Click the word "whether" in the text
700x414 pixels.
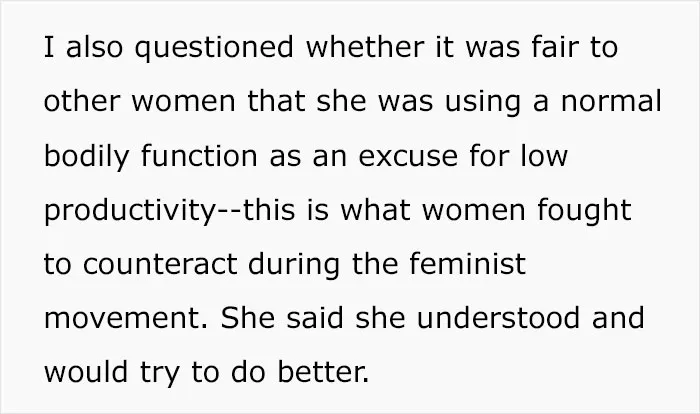(x=365, y=46)
